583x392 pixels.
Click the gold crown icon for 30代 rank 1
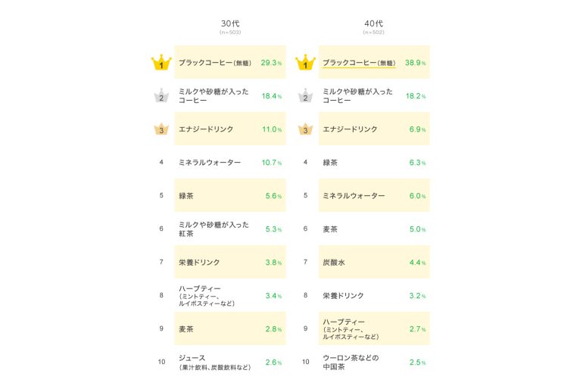(161, 63)
